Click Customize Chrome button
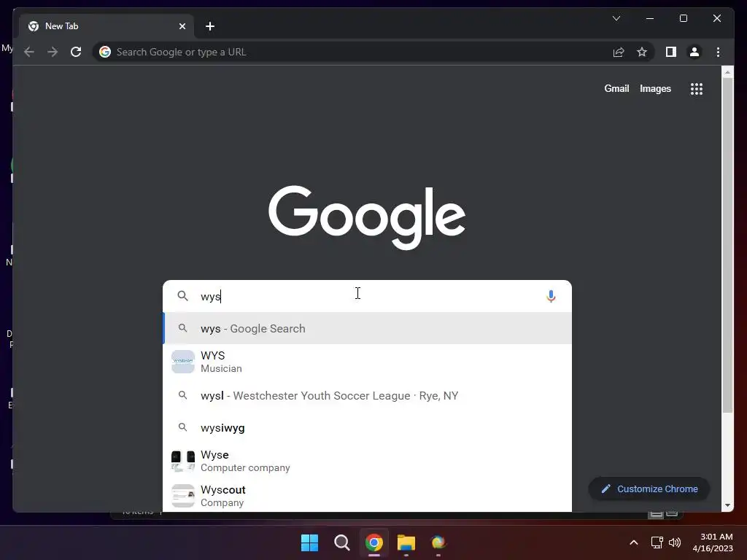The height and width of the screenshot is (560, 747). tap(649, 489)
